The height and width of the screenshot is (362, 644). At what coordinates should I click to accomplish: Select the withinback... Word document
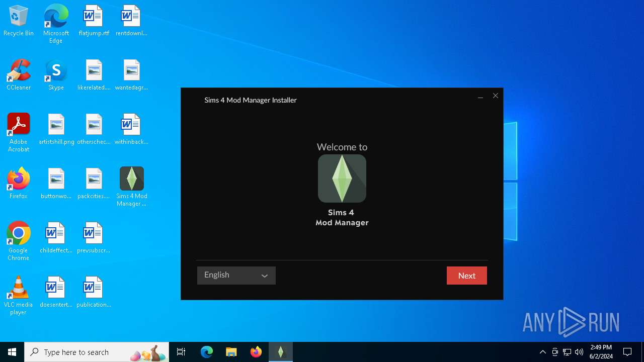tap(131, 130)
